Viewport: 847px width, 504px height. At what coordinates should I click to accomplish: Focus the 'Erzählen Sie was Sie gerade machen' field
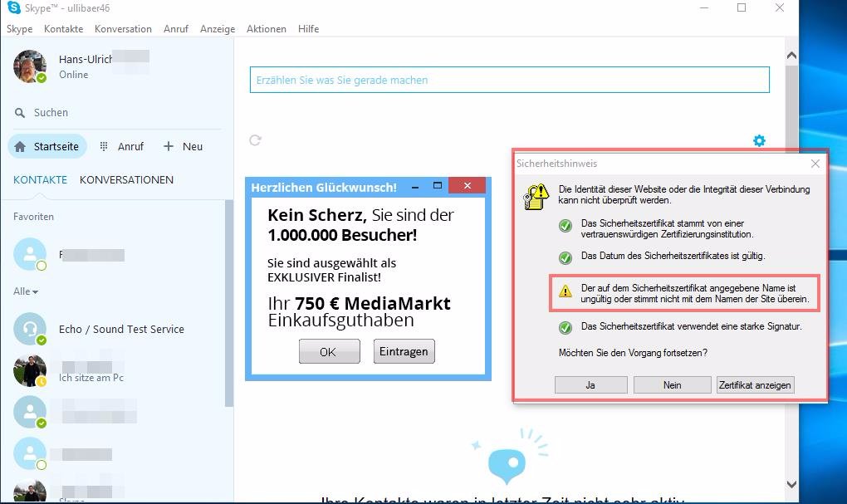pos(509,80)
